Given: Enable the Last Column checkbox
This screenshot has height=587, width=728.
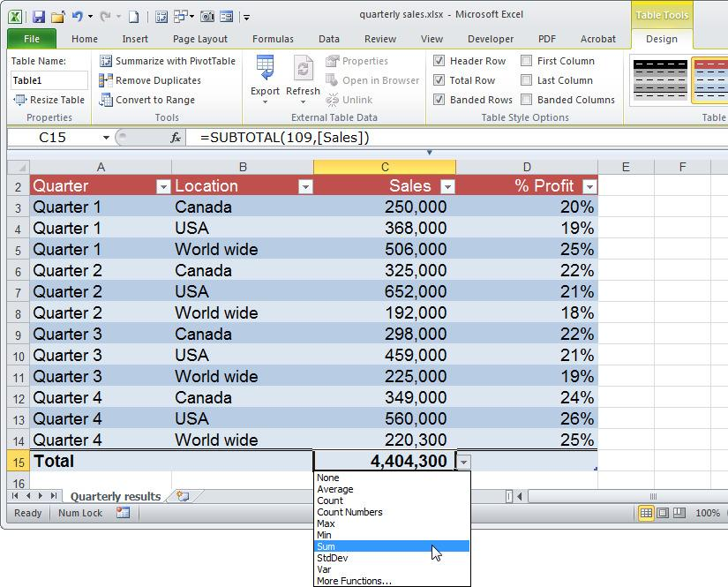Looking at the screenshot, I should (x=526, y=80).
